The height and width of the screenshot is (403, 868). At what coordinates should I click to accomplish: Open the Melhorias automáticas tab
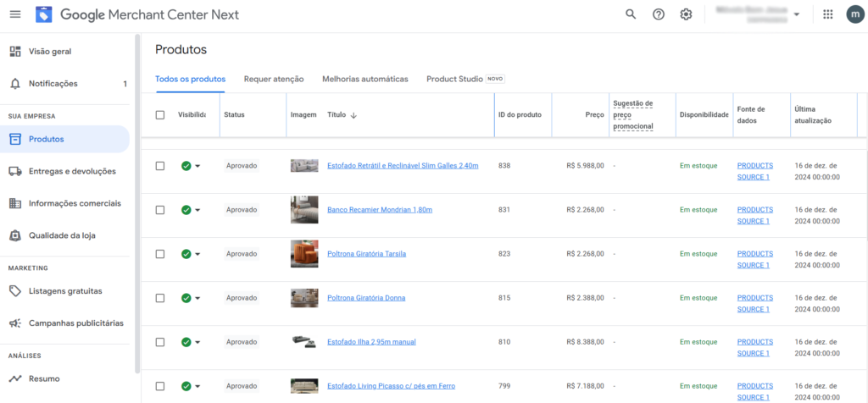pos(364,79)
